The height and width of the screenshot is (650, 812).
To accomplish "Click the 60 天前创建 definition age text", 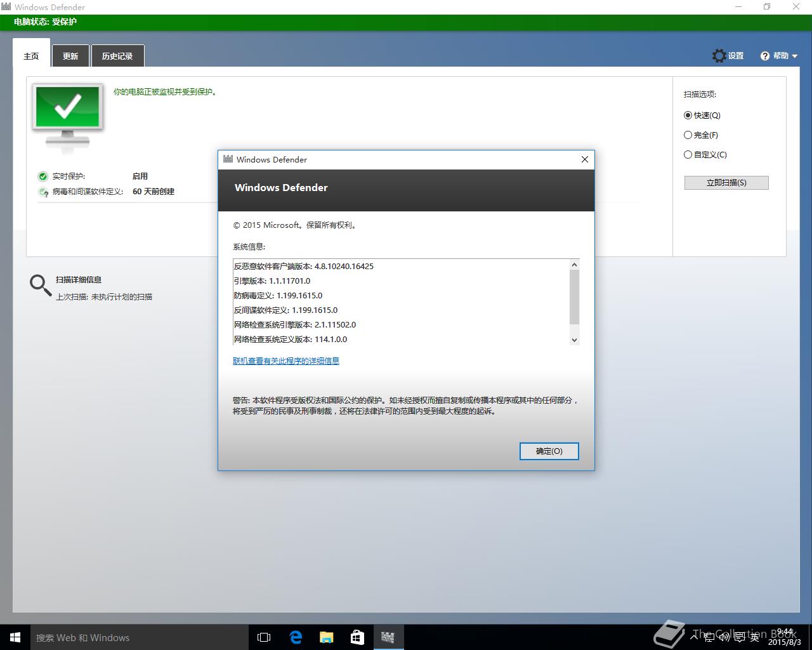I will [154, 192].
